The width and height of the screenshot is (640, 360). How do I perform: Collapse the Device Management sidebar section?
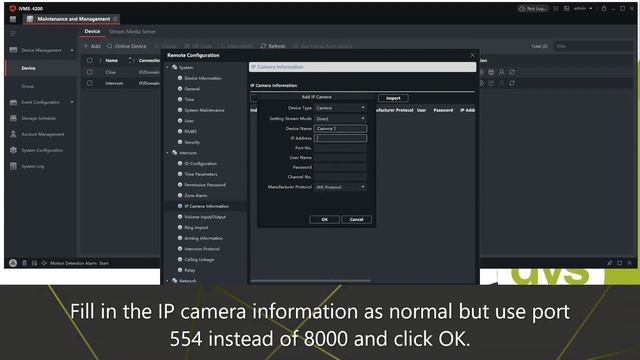[72, 50]
